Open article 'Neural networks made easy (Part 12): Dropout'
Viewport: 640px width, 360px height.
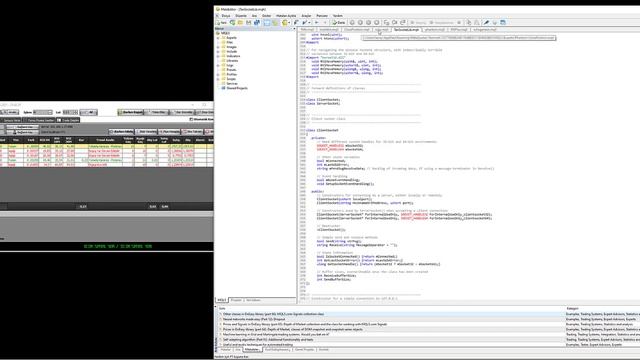(x=254, y=319)
